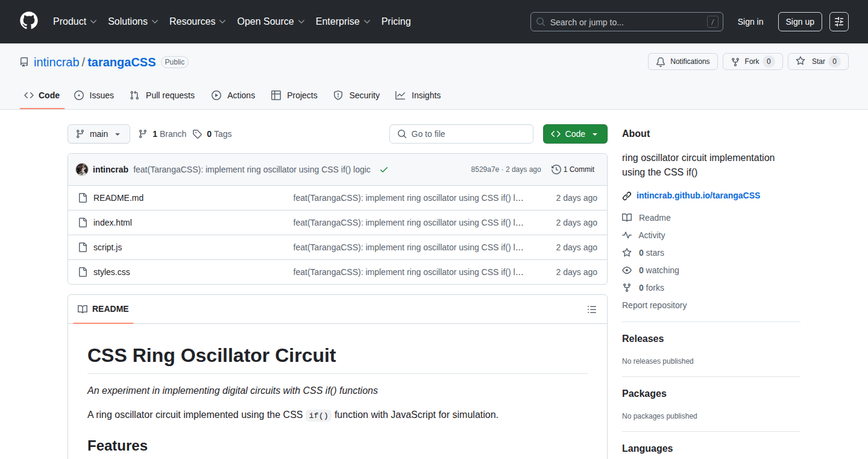Expand the Resources menu
This screenshot has width=868, height=459.
198,21
